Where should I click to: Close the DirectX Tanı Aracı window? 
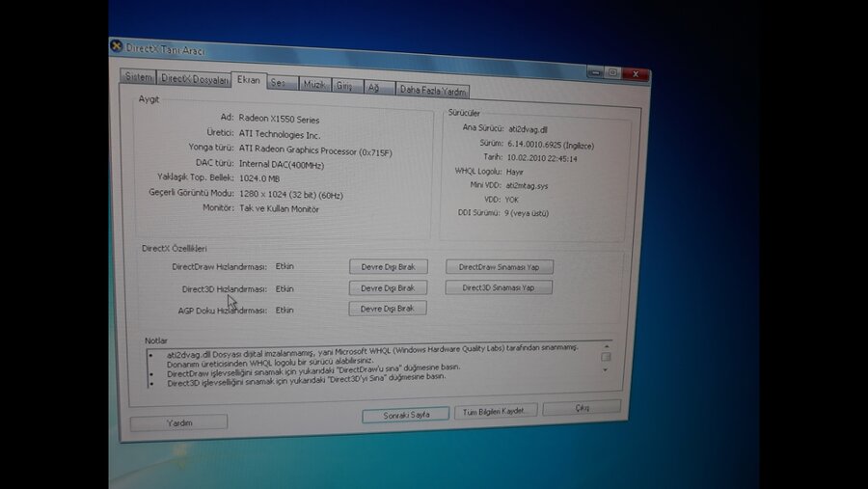(x=636, y=73)
